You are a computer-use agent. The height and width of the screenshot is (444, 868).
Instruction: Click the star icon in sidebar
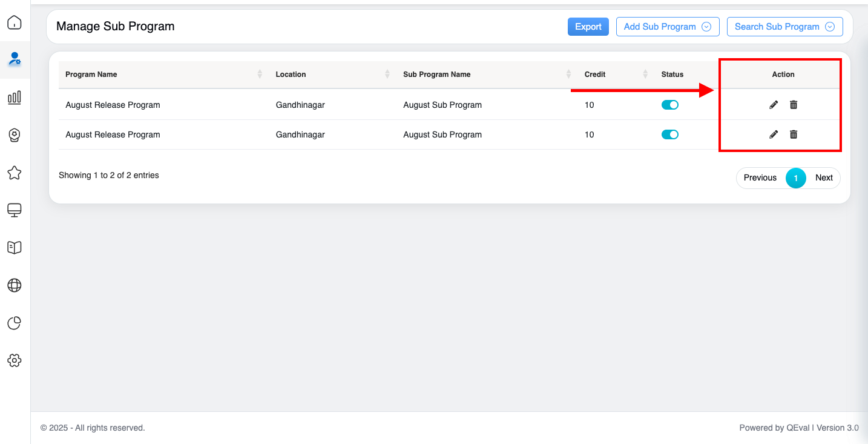15,173
